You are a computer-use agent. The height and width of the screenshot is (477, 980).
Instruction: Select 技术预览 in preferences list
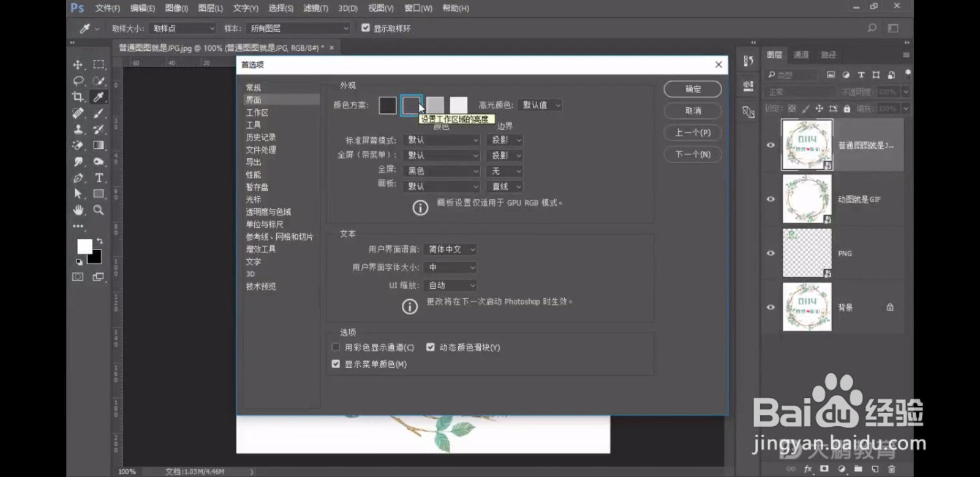click(x=261, y=286)
